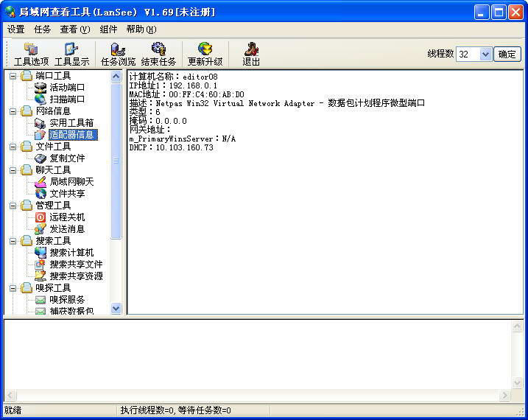Click the 确定 button
This screenshot has width=528, height=420.
tap(507, 55)
